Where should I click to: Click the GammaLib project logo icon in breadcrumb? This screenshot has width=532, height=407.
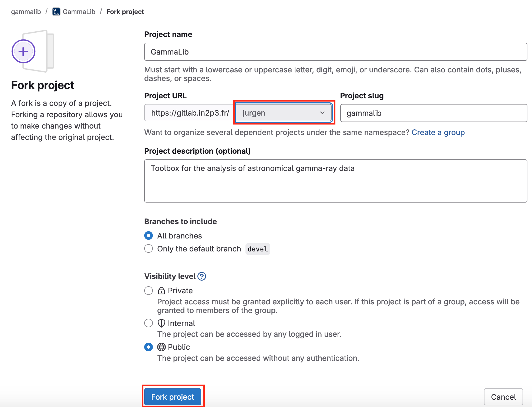56,12
